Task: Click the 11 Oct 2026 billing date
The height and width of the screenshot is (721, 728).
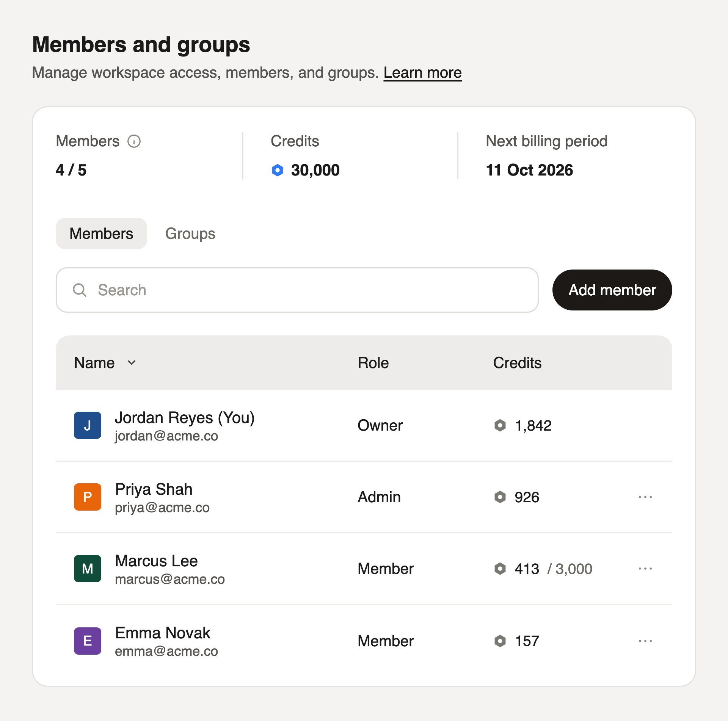Action: pyautogui.click(x=530, y=170)
